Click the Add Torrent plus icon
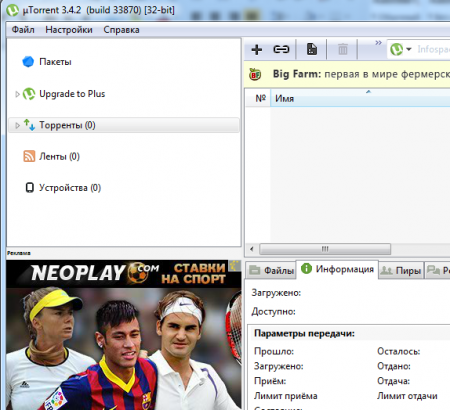 [257, 49]
